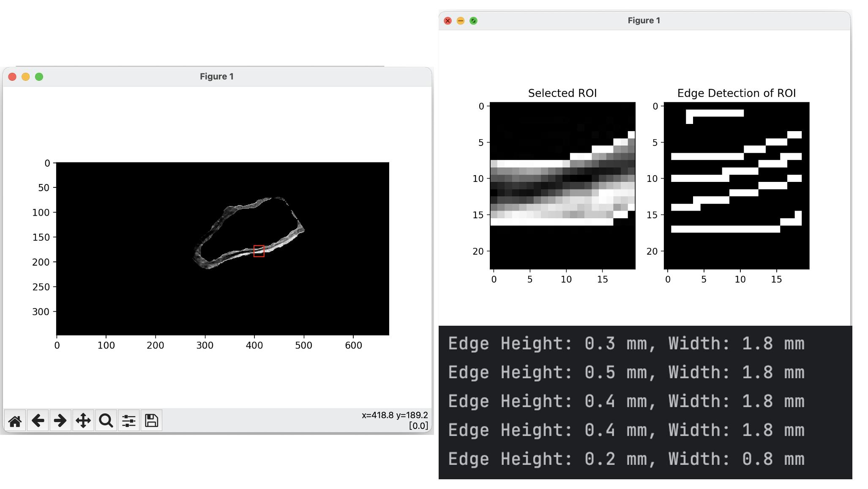Click the Edge Detection of ROI title
The height and width of the screenshot is (489, 868).
click(x=737, y=93)
